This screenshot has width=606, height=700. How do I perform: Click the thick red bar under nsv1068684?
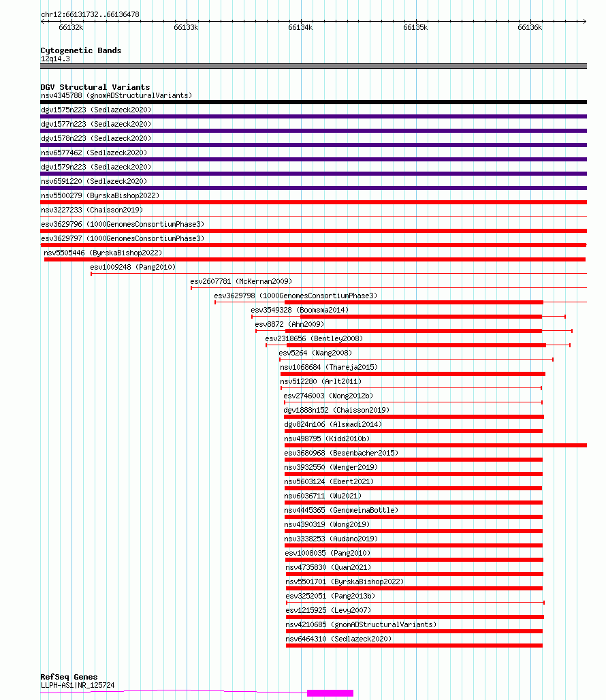click(413, 374)
